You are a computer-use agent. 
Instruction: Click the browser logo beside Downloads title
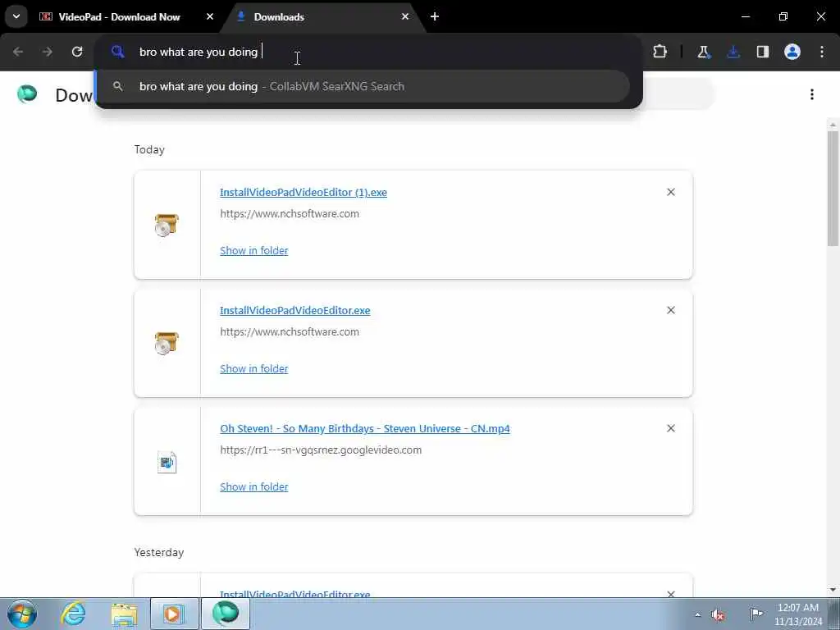coord(27,94)
